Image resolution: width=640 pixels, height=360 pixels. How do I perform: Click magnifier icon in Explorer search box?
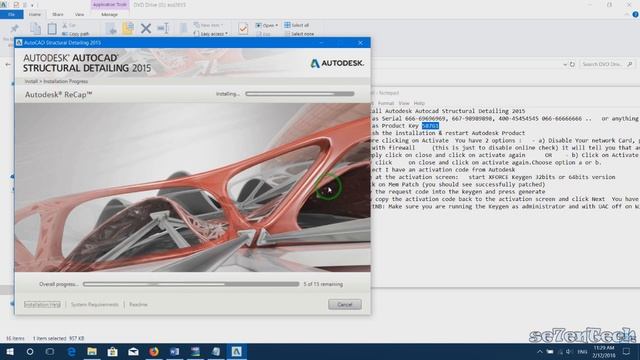coord(630,64)
